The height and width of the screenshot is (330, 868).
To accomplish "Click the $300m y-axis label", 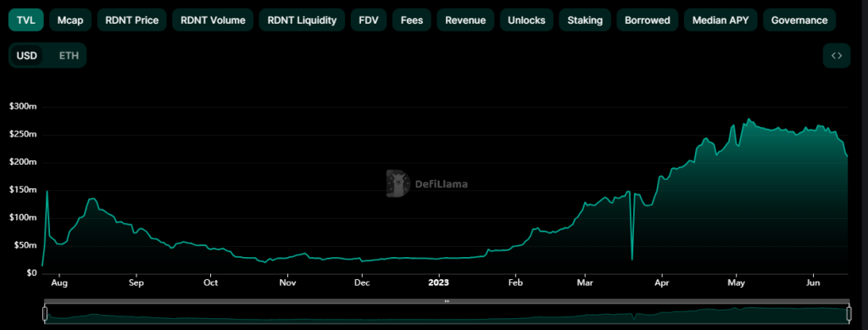I will 23,107.
